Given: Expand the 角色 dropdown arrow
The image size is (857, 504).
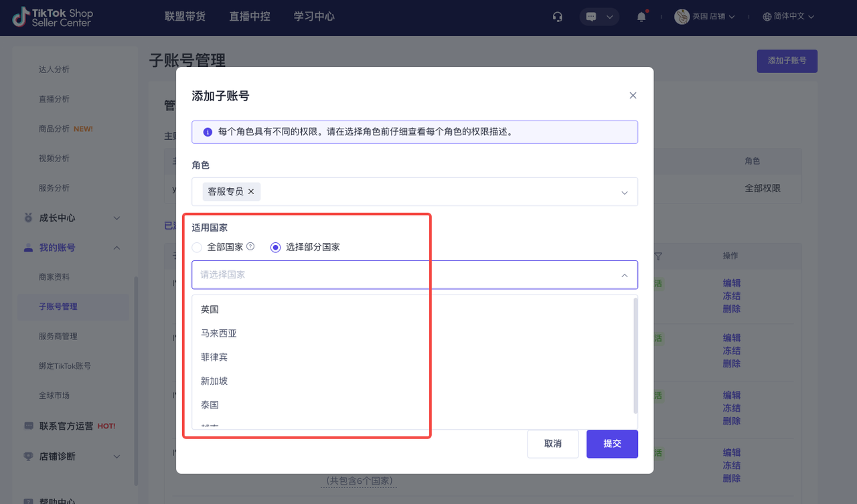Looking at the screenshot, I should [624, 193].
